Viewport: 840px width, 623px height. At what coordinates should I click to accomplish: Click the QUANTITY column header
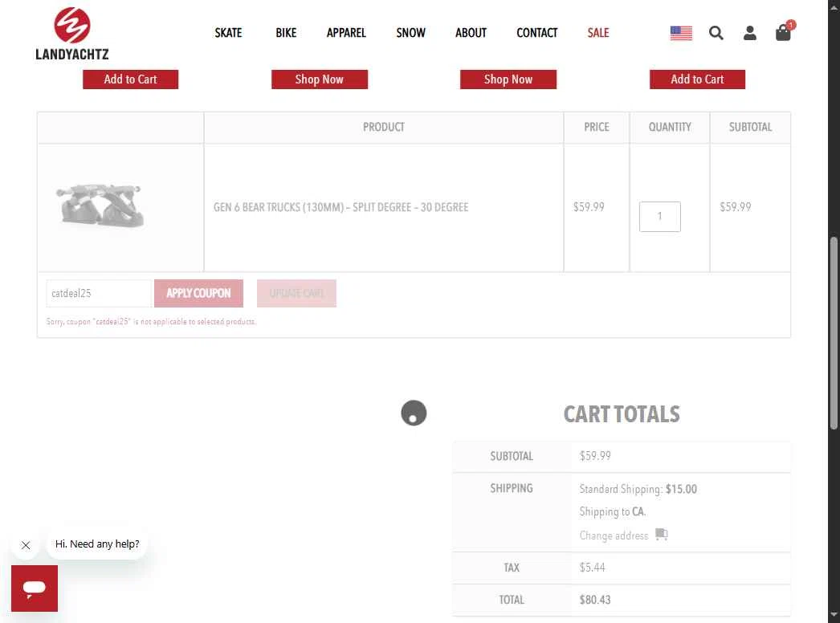670,127
